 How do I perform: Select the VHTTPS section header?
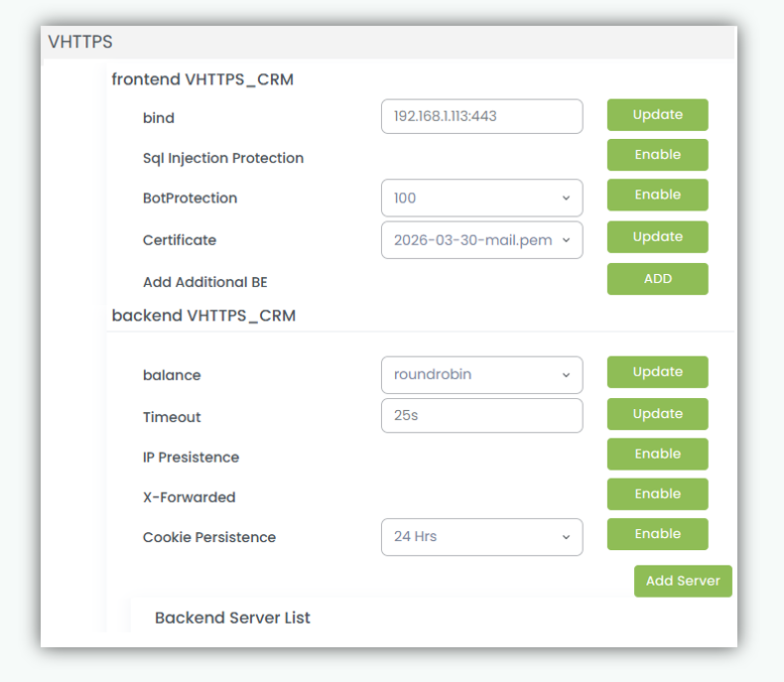(x=80, y=42)
